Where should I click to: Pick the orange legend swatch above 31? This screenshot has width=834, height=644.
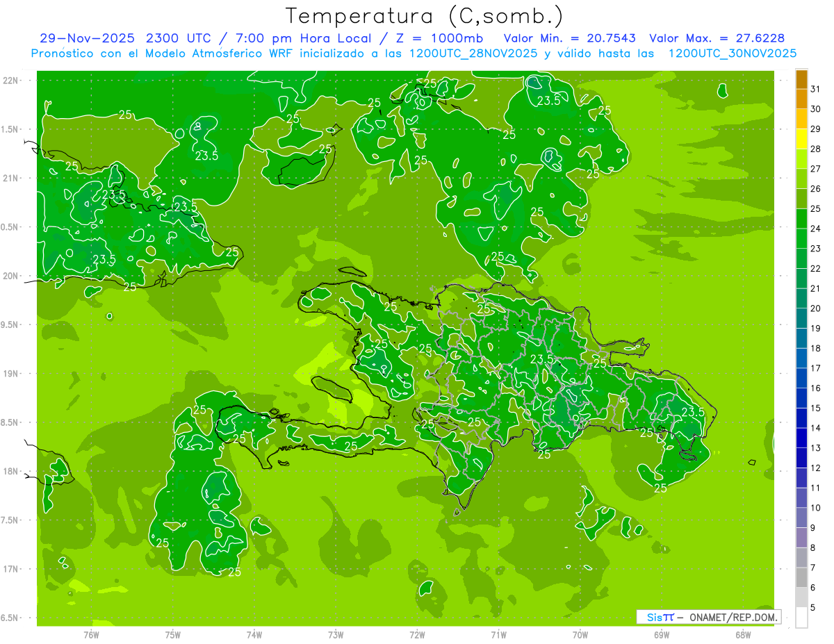click(801, 79)
